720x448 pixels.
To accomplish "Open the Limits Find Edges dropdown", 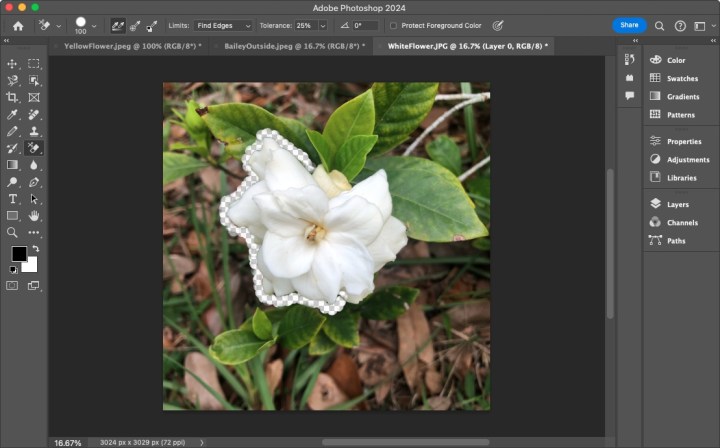I will pos(222,25).
